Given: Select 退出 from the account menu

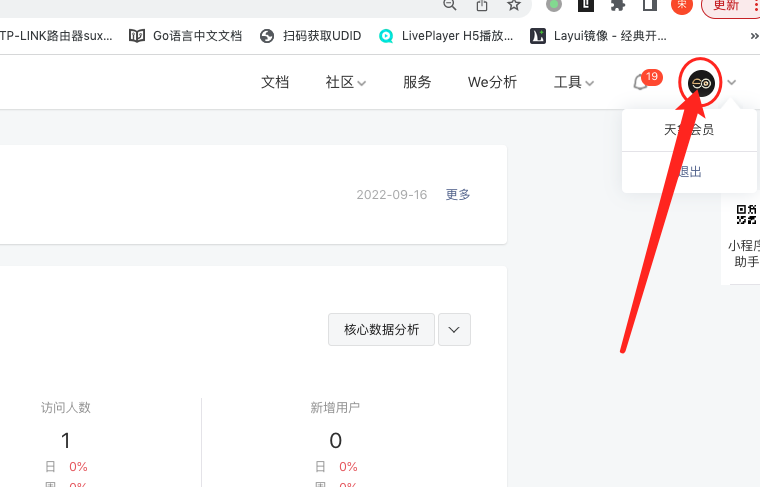Looking at the screenshot, I should 689,172.
